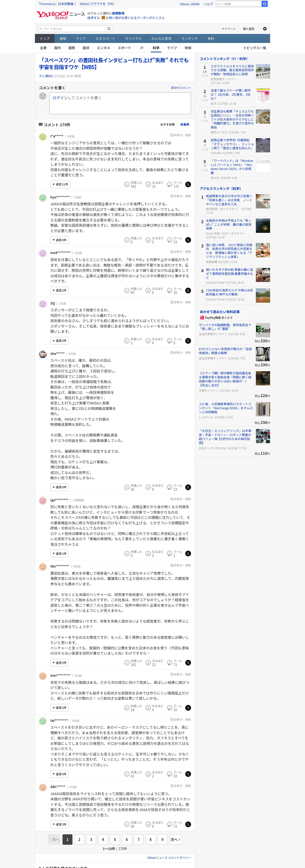Open Yahoo!ニュース コメントポリシー link

point(169,858)
